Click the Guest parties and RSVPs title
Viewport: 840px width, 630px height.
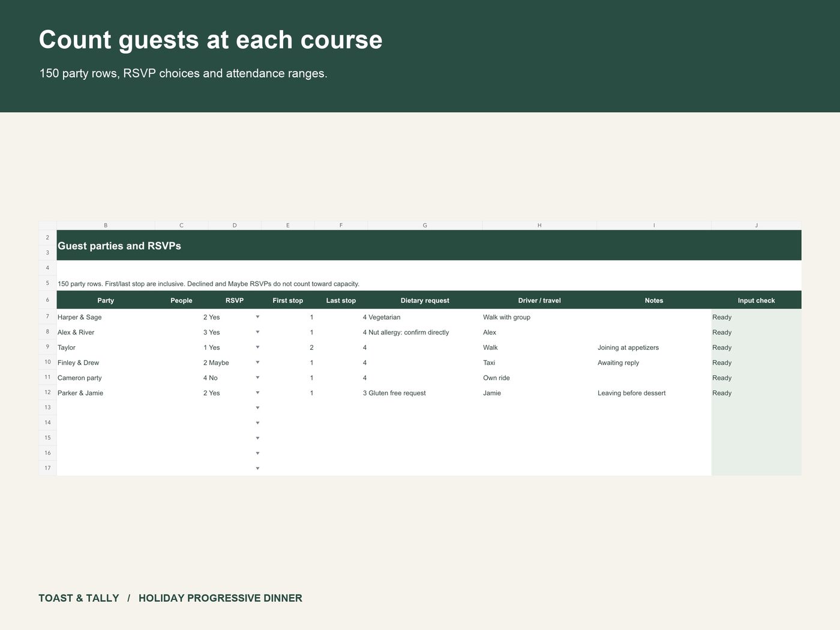coord(119,246)
